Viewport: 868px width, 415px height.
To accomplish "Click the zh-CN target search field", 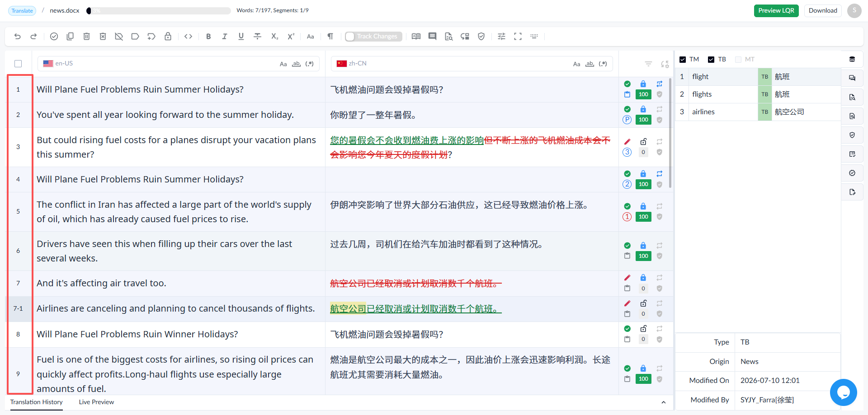I will coord(472,64).
